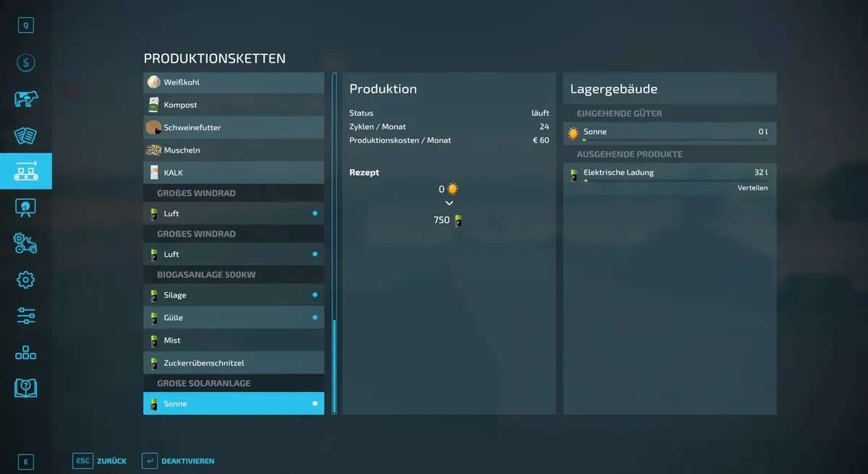Open the statistics presentation board icon
The width and height of the screenshot is (868, 474).
26,208
